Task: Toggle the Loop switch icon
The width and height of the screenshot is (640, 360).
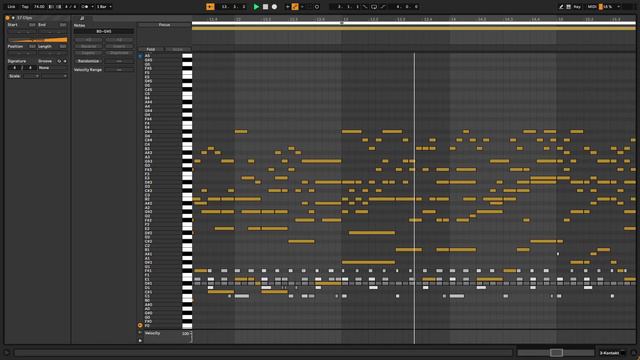Action: tap(374, 7)
